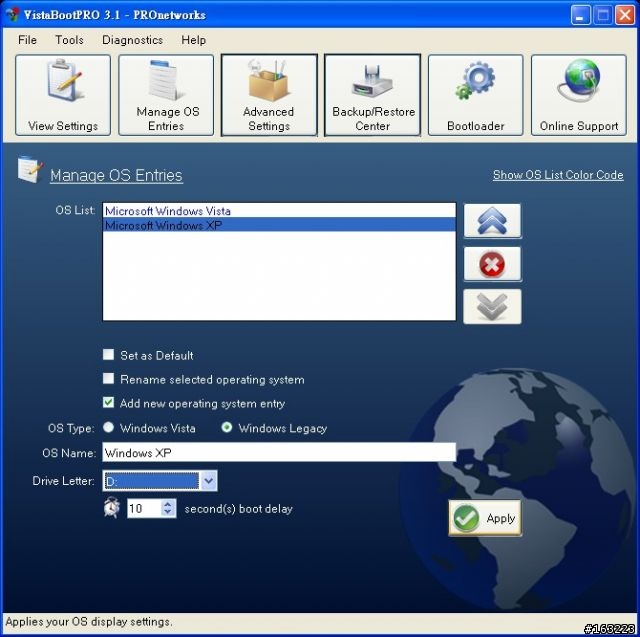The image size is (640, 637).
Task: Expand the Drive Letter dropdown
Action: (209, 481)
